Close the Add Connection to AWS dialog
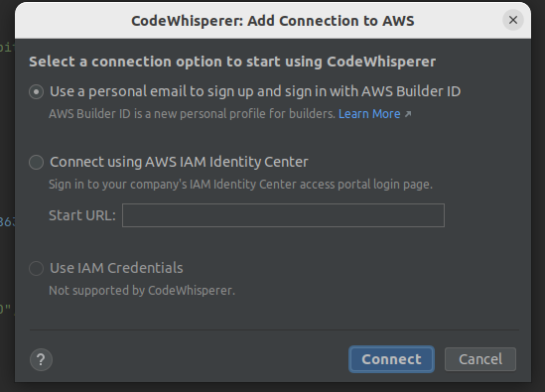This screenshot has width=545, height=392. click(513, 20)
